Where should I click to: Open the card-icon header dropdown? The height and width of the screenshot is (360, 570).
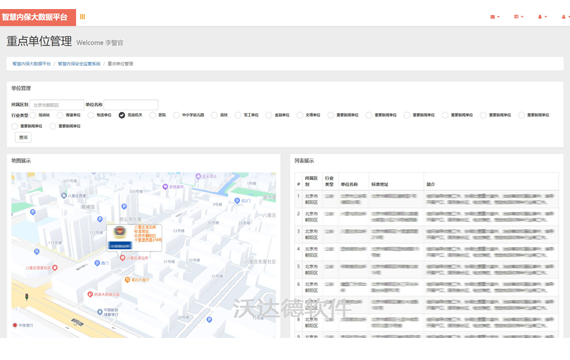coord(518,17)
